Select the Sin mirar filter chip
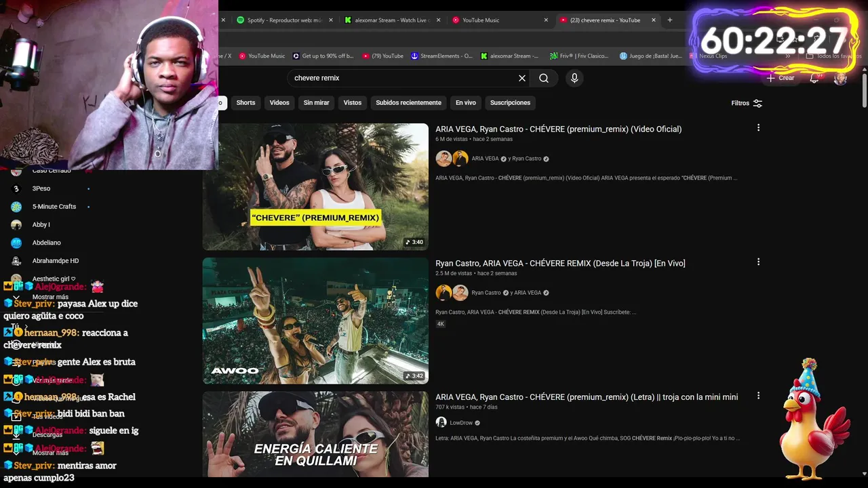Viewport: 868px width, 488px height. (x=317, y=103)
